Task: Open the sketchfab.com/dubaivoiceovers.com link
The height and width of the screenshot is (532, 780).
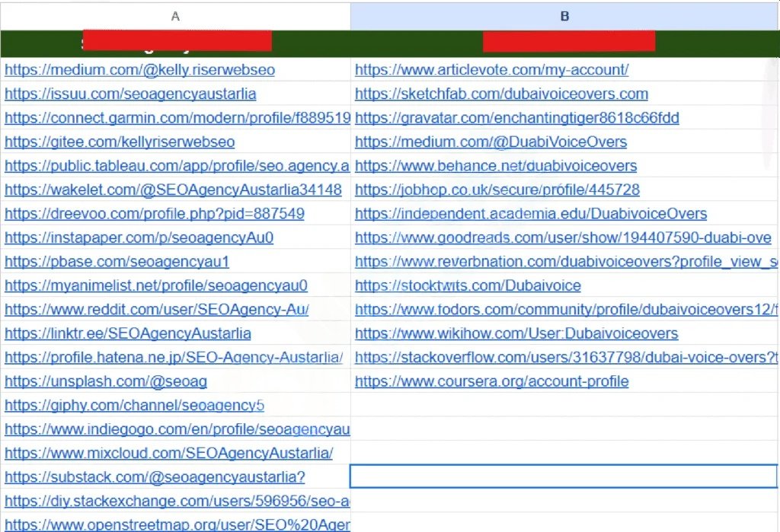Action: coord(501,94)
